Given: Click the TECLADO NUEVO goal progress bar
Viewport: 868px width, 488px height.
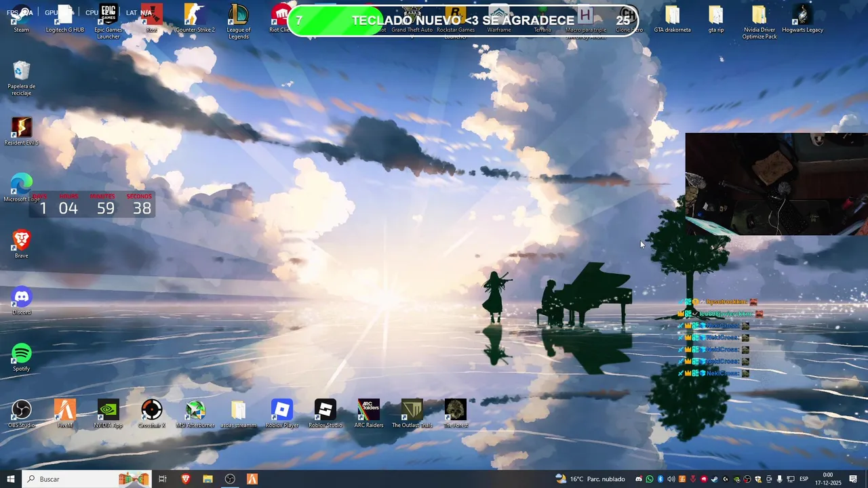Looking at the screenshot, I should [x=463, y=20].
